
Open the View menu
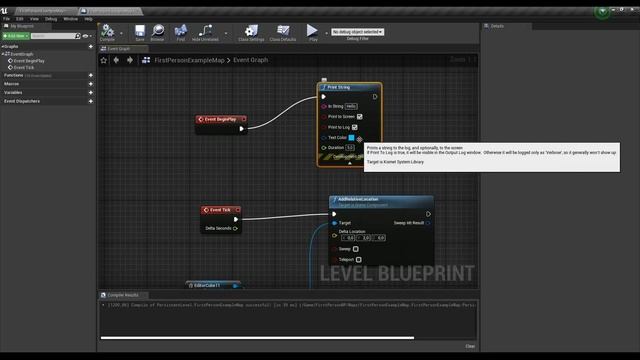click(34, 19)
